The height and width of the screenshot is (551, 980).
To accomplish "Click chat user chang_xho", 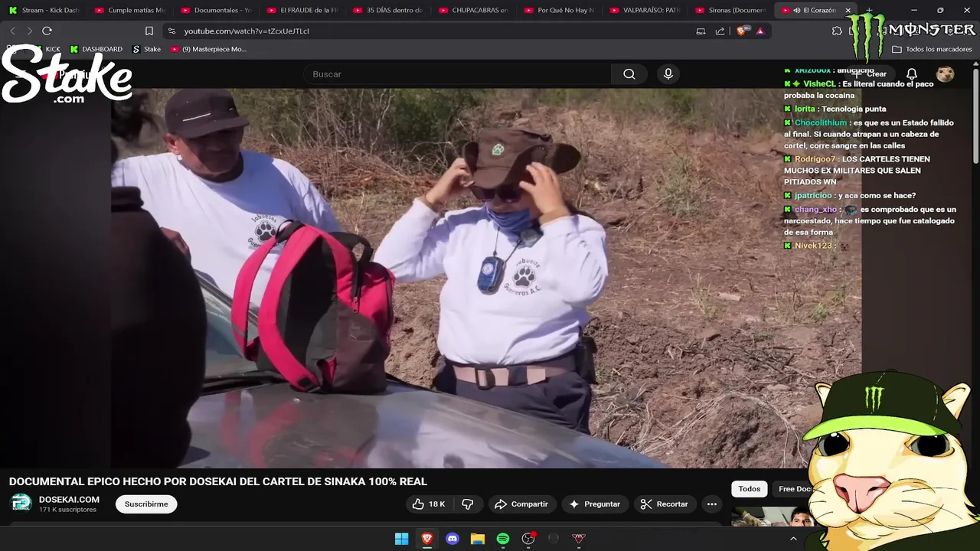I will click(816, 210).
